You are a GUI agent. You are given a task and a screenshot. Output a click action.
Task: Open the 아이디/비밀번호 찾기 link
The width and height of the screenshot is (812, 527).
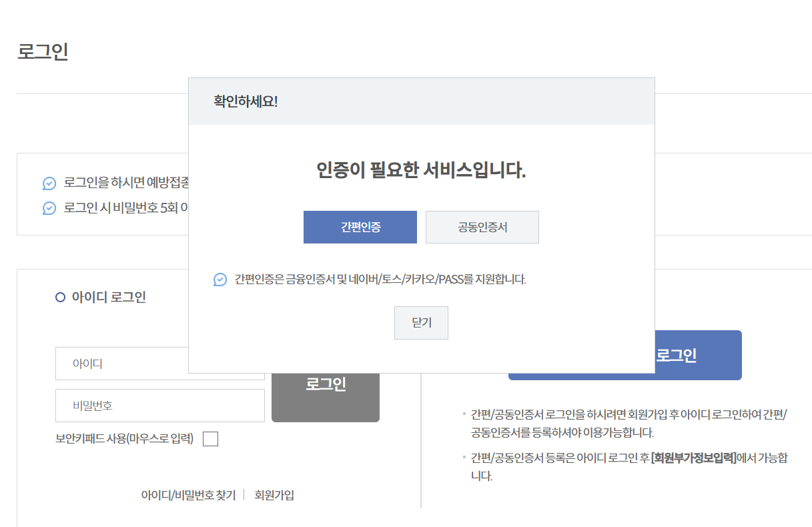187,494
